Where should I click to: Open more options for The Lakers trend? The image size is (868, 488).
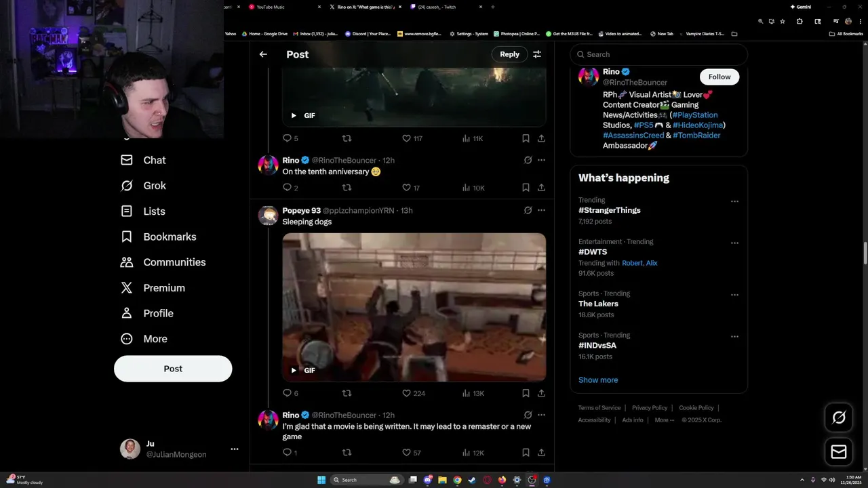pyautogui.click(x=734, y=295)
